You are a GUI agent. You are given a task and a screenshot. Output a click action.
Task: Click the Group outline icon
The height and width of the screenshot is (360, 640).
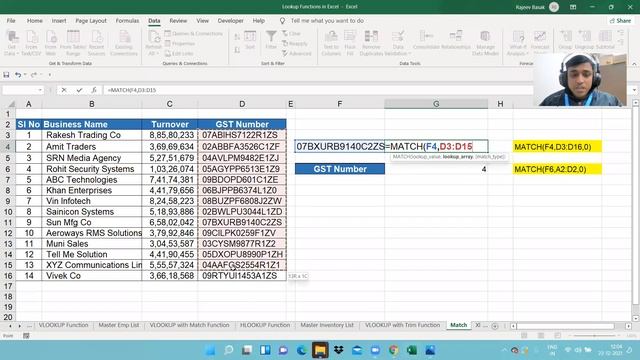[565, 40]
